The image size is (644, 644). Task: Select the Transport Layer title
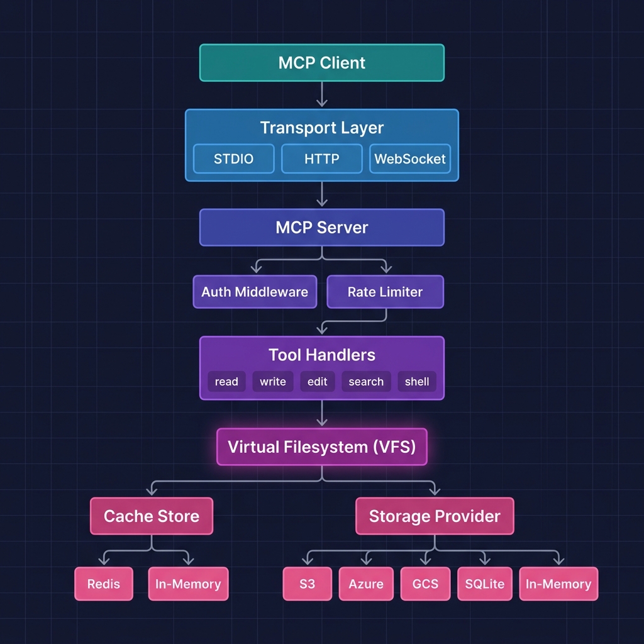click(321, 128)
